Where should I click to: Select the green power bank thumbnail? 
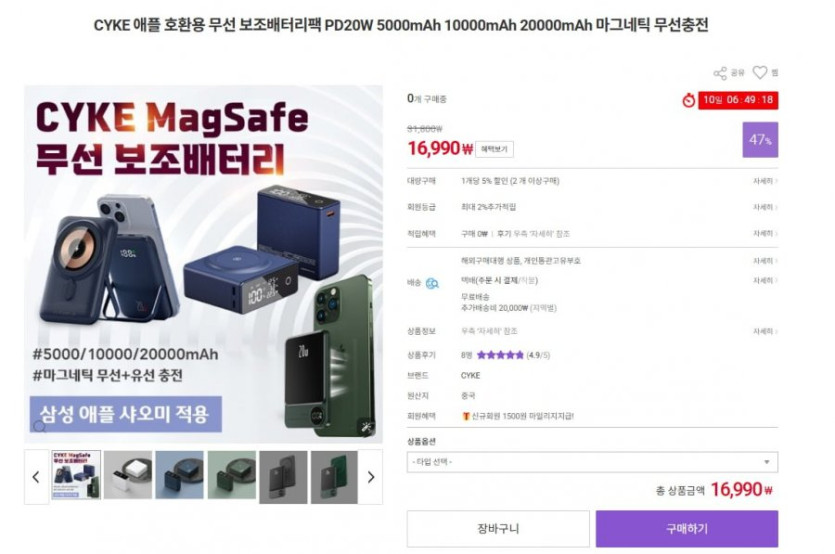(232, 475)
